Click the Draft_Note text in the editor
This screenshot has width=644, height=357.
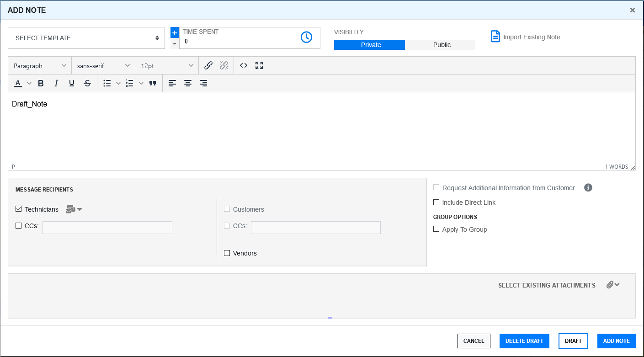30,104
